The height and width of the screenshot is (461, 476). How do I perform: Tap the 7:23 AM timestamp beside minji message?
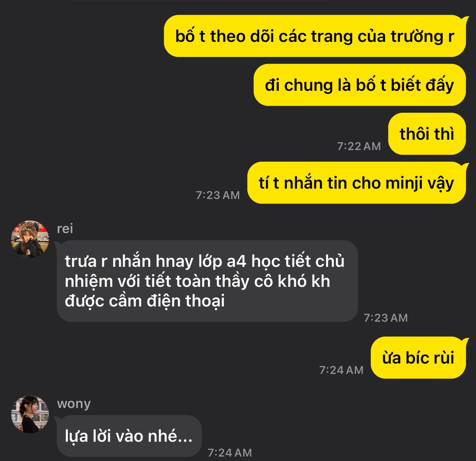[x=218, y=195]
